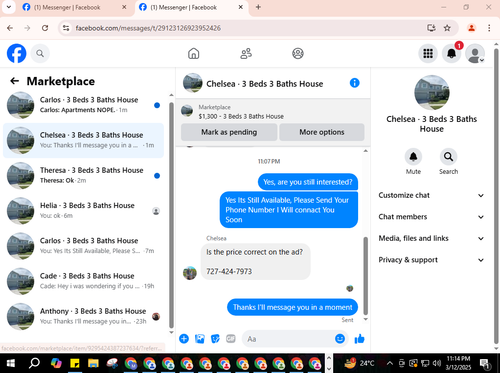The width and height of the screenshot is (500, 373).
Task: Open account profile avatar menu
Action: point(475,53)
